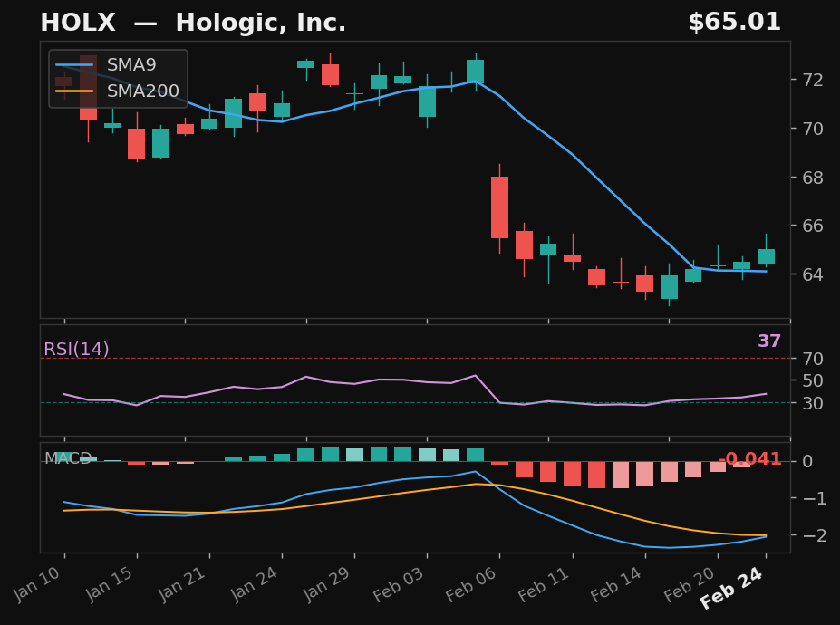Click the large red Feb 06 gap-down candle

[500, 207]
